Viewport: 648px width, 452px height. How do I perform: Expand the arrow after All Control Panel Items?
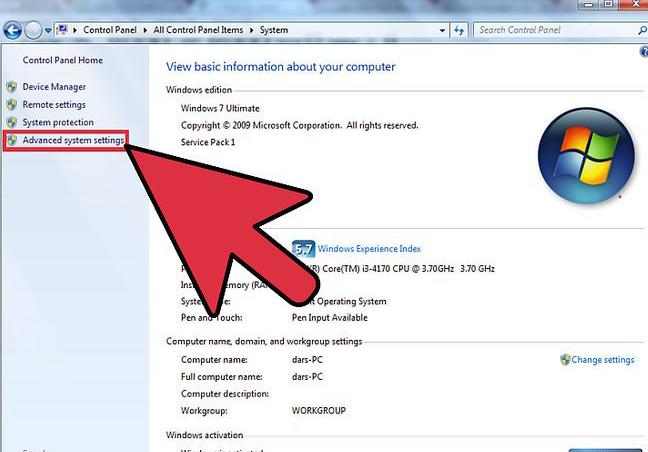coord(252,30)
